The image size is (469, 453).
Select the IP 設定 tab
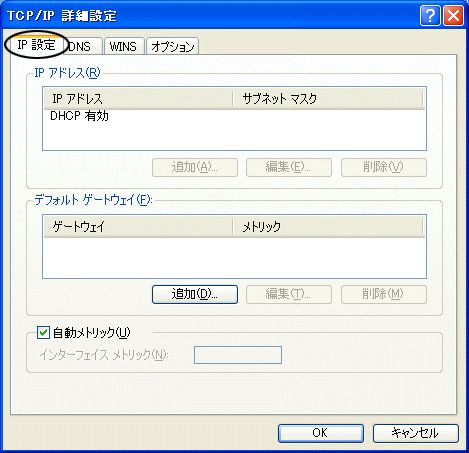(36, 45)
